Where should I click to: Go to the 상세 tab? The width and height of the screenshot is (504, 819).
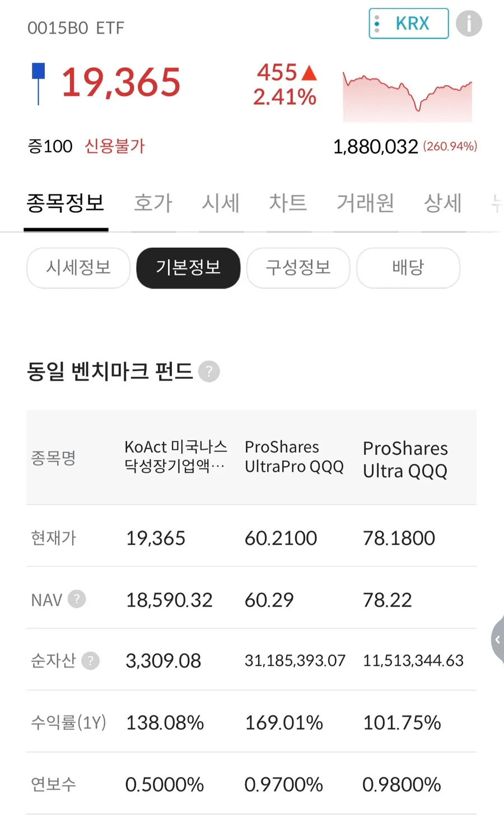[443, 203]
